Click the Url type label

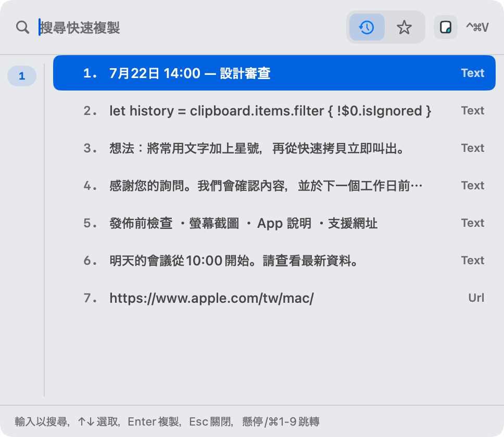(476, 298)
